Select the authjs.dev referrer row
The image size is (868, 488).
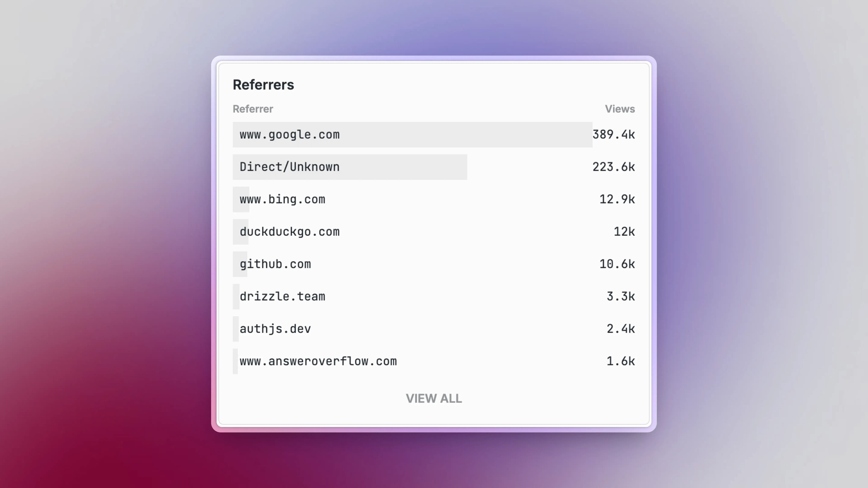(x=434, y=329)
